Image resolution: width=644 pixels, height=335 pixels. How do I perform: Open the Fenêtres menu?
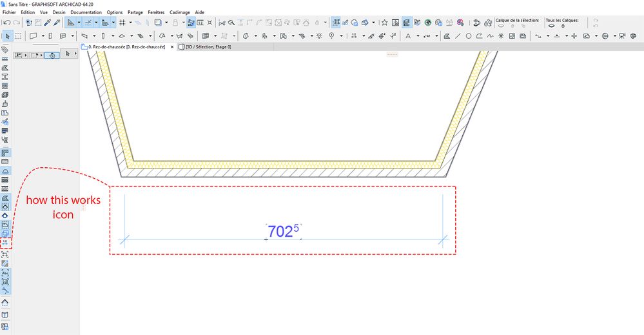tap(156, 12)
